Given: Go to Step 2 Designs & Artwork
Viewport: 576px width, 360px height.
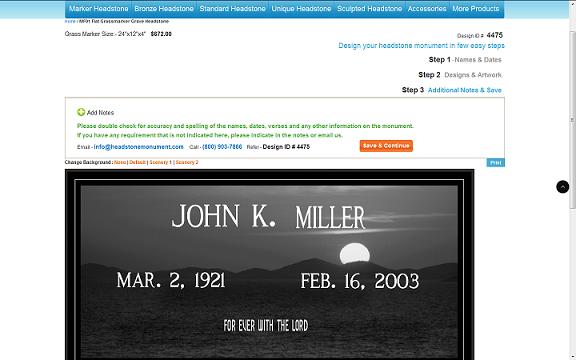Looking at the screenshot, I should click(x=460, y=75).
